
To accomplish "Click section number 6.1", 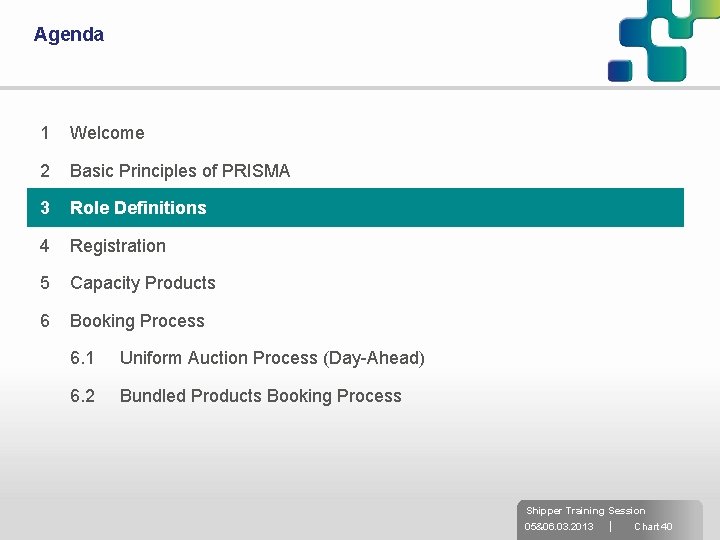I will [x=82, y=358].
